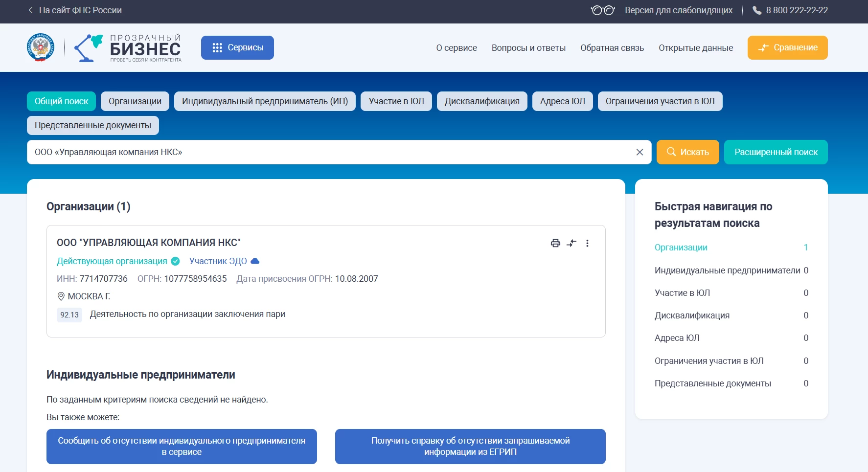Click Участник ЭДО link
This screenshot has height=472, width=868.
click(218, 261)
